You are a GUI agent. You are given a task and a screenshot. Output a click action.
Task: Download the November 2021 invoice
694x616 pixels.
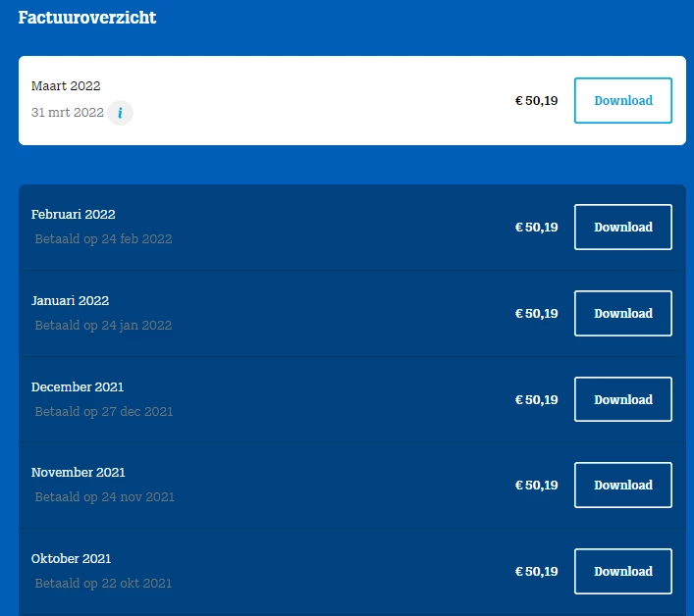click(623, 485)
